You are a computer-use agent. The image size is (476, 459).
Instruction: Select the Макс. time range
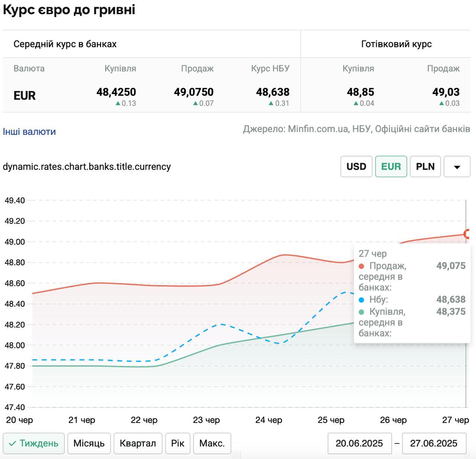(x=212, y=443)
